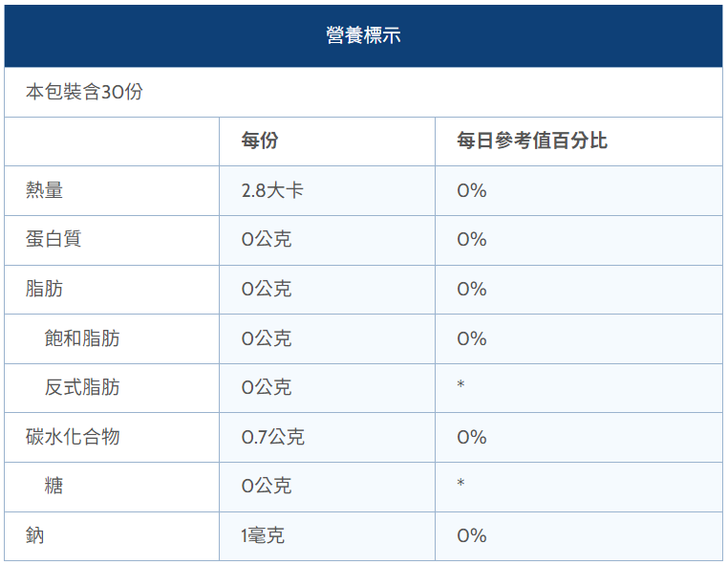Select the 飽和脂肪 row label
This screenshot has width=728, height=565.
pos(82,338)
